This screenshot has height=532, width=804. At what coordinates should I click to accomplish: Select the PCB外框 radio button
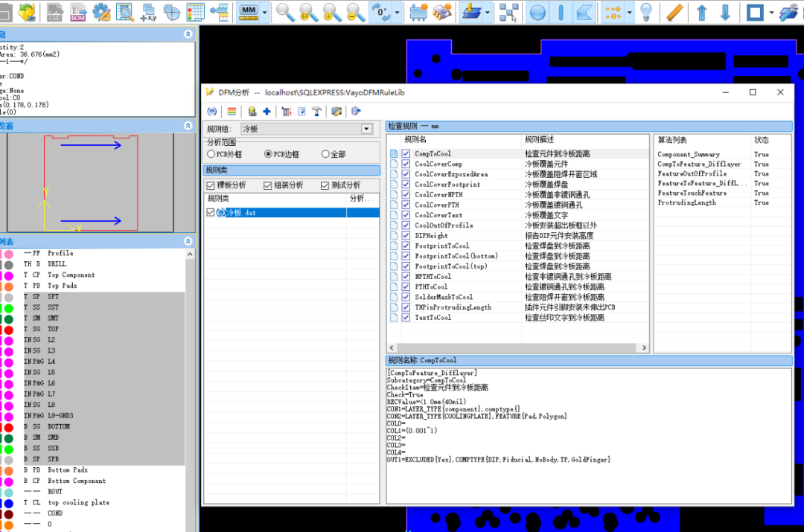[x=211, y=154]
